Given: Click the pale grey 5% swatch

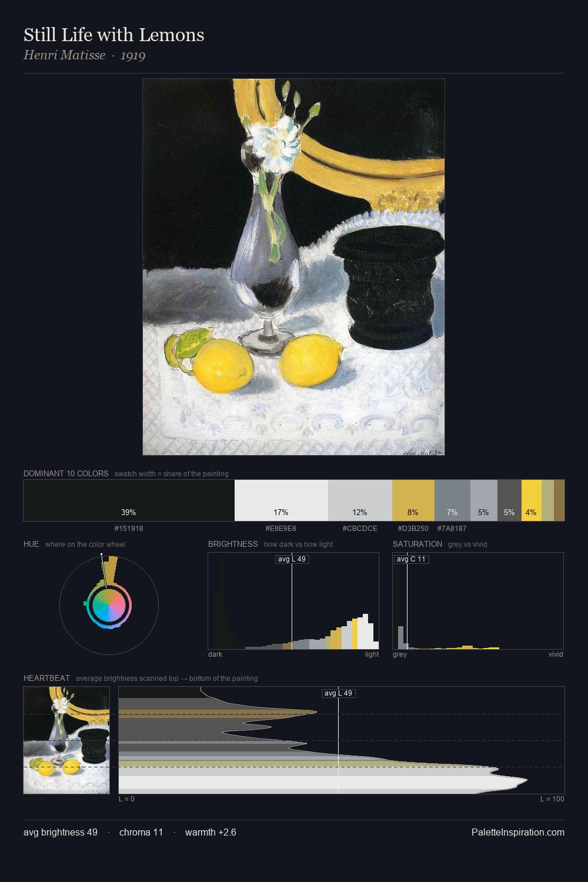Looking at the screenshot, I should tap(484, 500).
